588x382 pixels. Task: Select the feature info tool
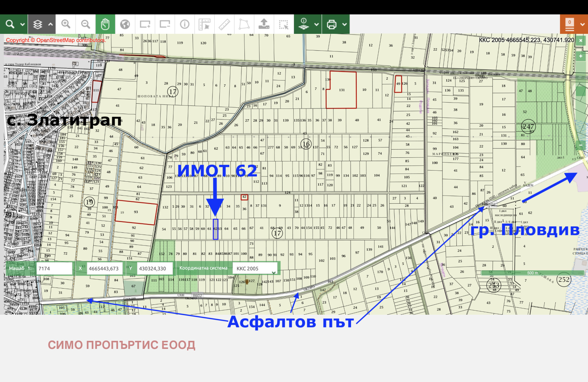[x=184, y=24]
